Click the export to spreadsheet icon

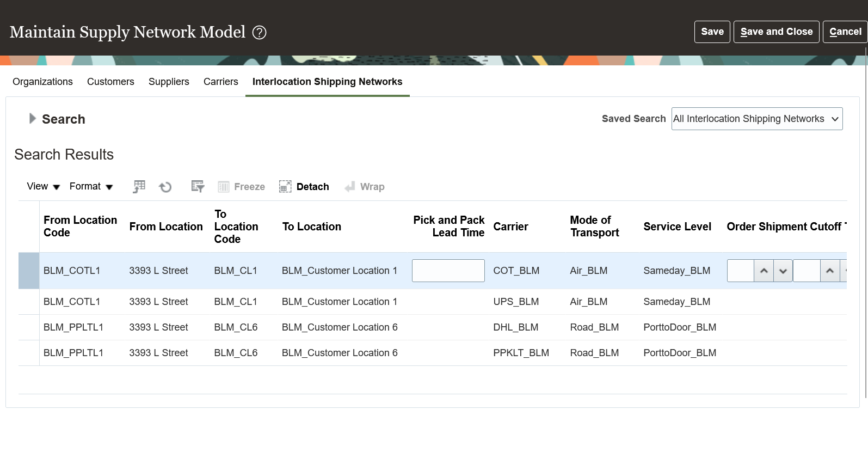pos(139,187)
